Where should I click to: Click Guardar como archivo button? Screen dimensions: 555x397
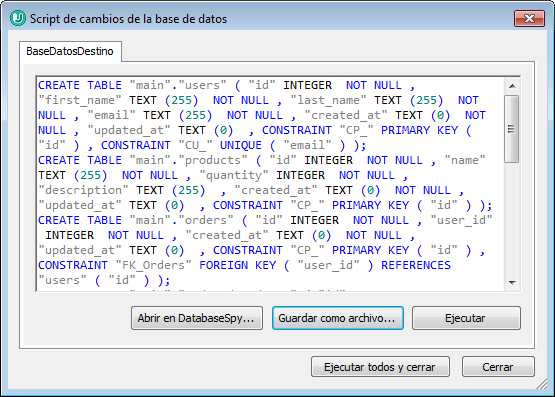click(338, 318)
